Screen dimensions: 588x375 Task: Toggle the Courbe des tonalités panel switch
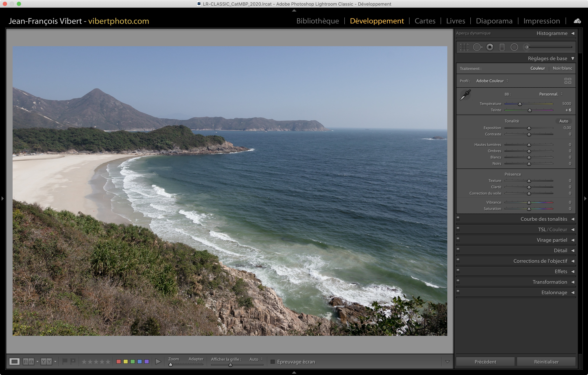[x=458, y=219]
